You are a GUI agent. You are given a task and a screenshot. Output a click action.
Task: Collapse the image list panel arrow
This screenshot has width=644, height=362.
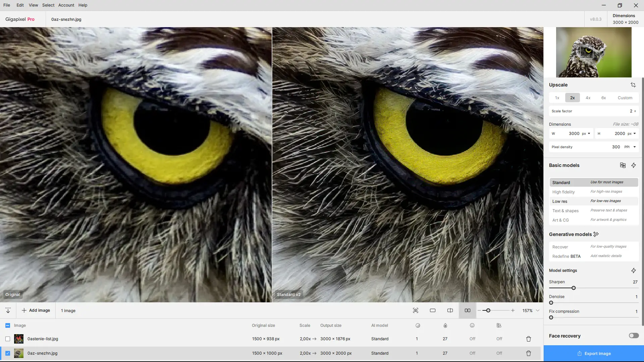(x=8, y=310)
